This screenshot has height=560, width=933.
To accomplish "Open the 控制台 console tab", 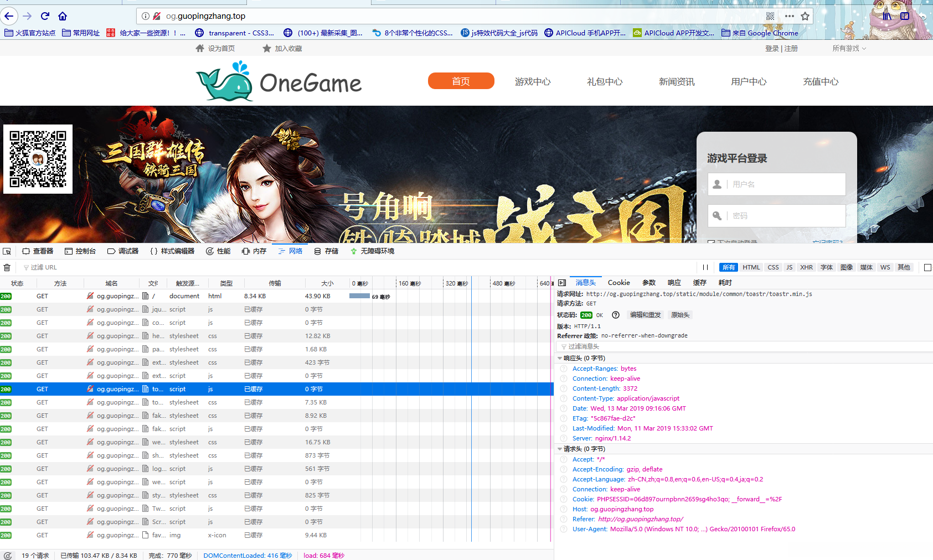I will pos(80,251).
